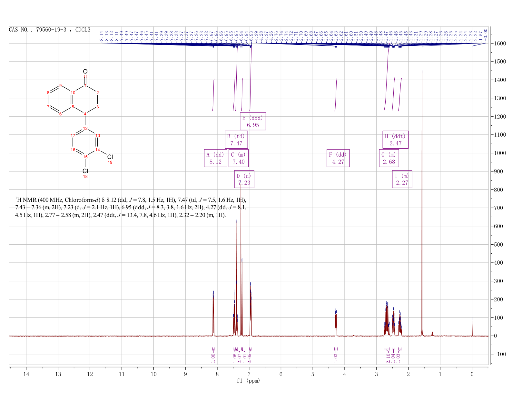Select multiplet box H (ddt) 2.47
The width and height of the screenshot is (532, 411).
(x=396, y=140)
